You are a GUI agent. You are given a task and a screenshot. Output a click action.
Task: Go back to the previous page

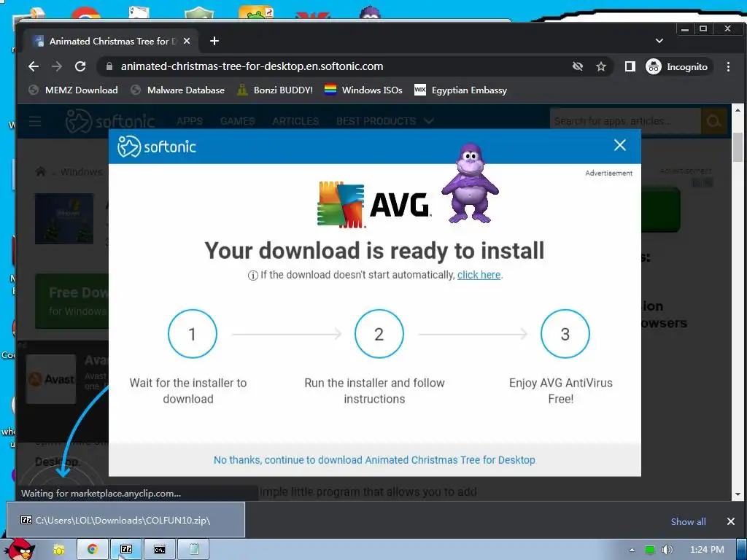pyautogui.click(x=34, y=66)
